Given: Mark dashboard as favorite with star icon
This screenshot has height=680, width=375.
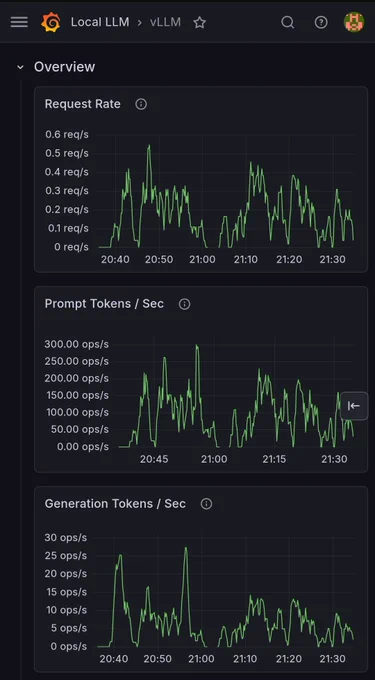Looking at the screenshot, I should point(199,22).
